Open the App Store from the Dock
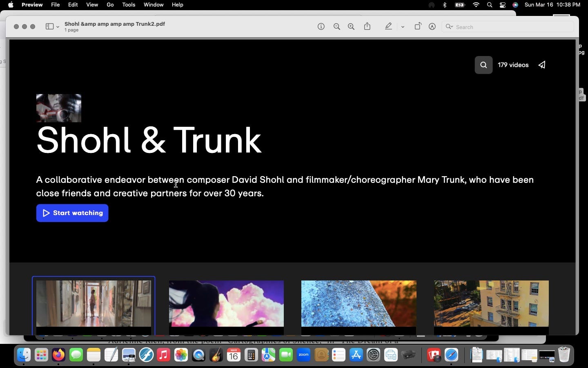This screenshot has width=588, height=368. click(356, 355)
